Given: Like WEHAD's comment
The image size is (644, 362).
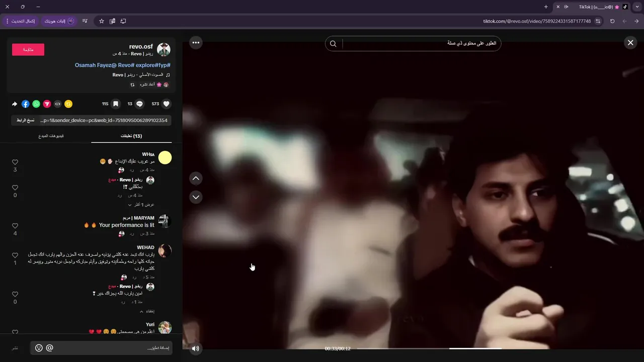Looking at the screenshot, I should (15, 255).
